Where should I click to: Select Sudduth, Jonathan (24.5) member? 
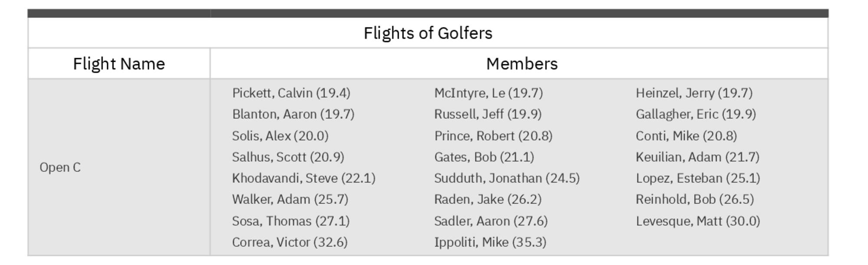pos(507,178)
